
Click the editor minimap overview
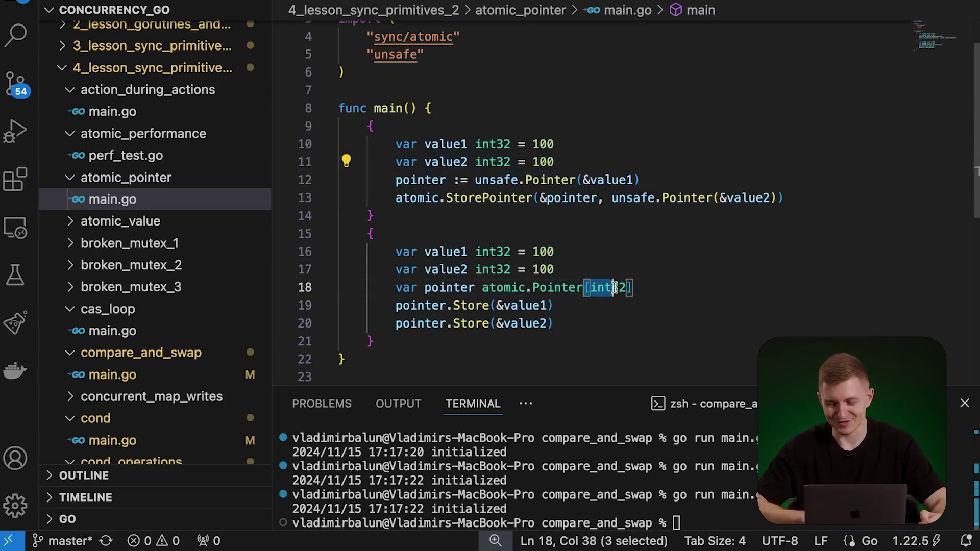[x=935, y=36]
